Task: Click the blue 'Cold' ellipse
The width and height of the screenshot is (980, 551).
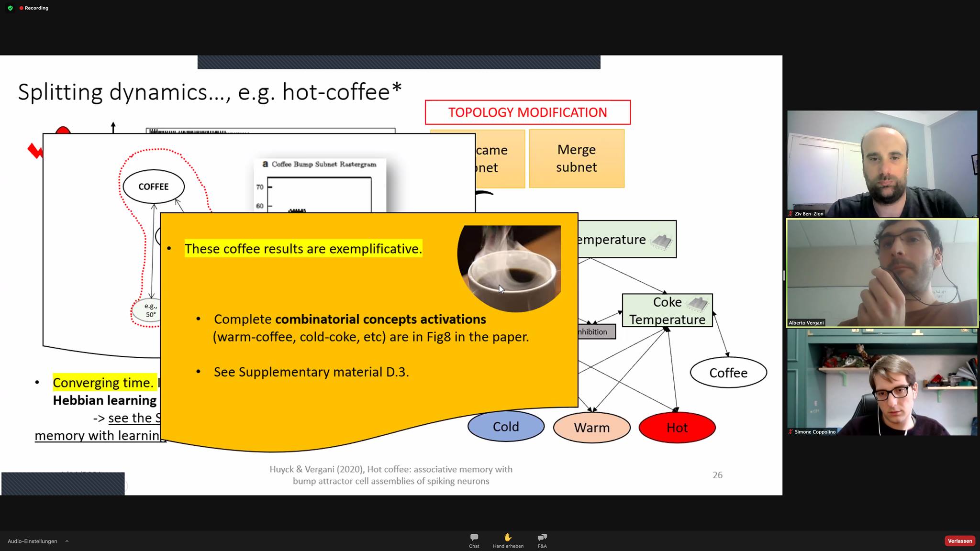Action: (x=506, y=427)
